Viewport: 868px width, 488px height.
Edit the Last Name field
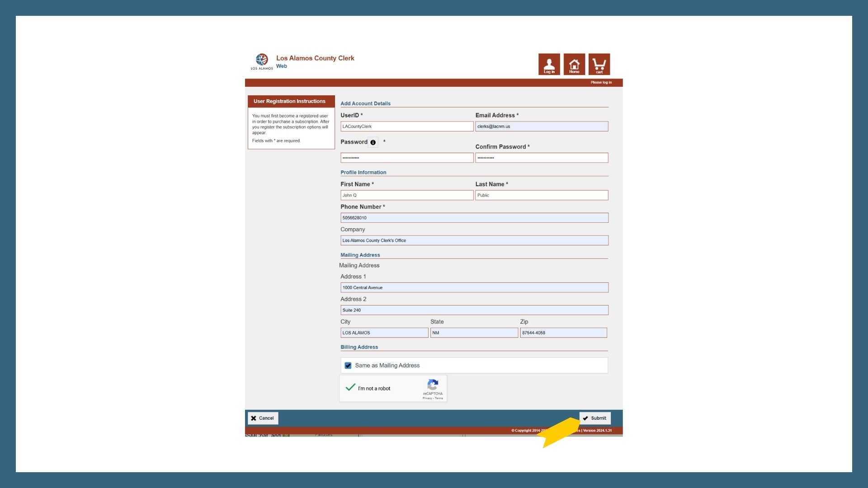coord(542,195)
